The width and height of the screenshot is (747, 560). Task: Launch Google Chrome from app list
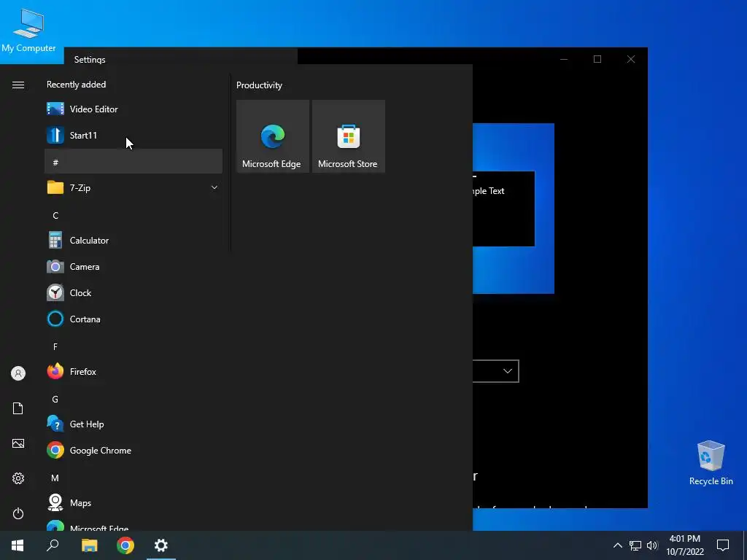tap(133, 450)
